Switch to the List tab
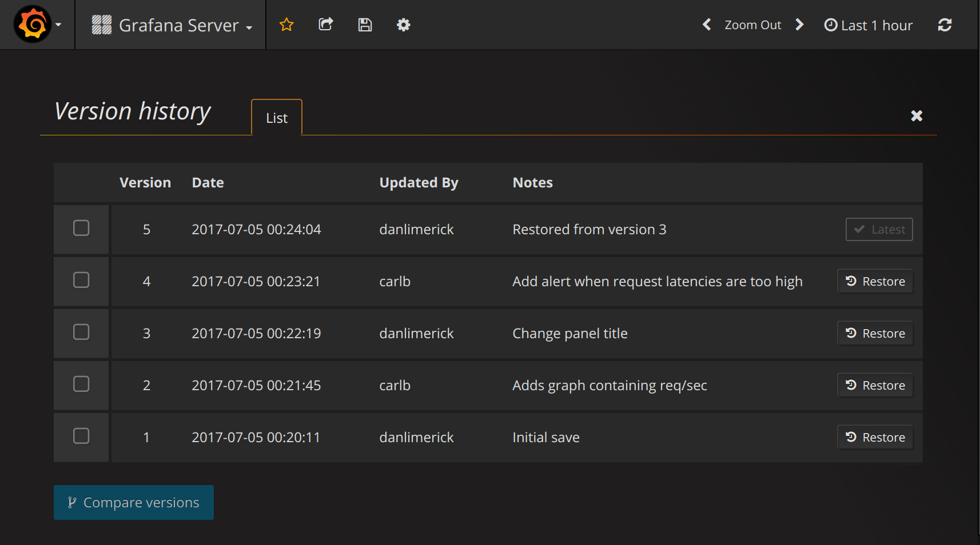980x545 pixels. click(x=277, y=118)
